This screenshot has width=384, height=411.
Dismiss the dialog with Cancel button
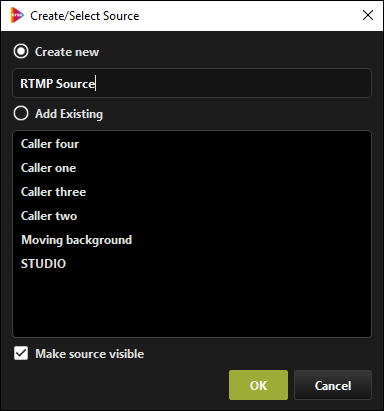333,385
